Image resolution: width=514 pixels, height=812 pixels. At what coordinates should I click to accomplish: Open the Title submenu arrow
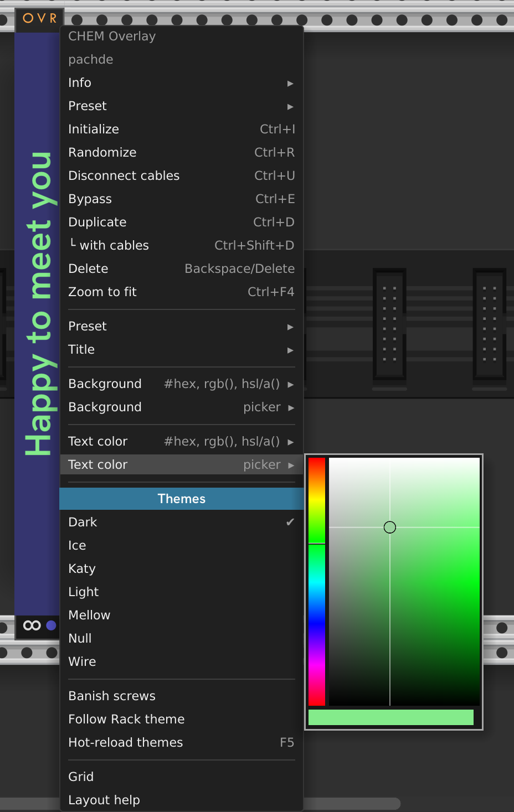coord(290,350)
